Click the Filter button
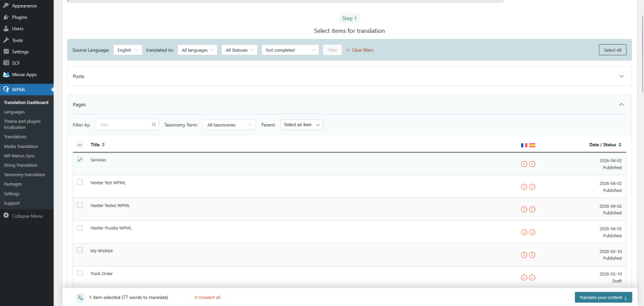 332,50
